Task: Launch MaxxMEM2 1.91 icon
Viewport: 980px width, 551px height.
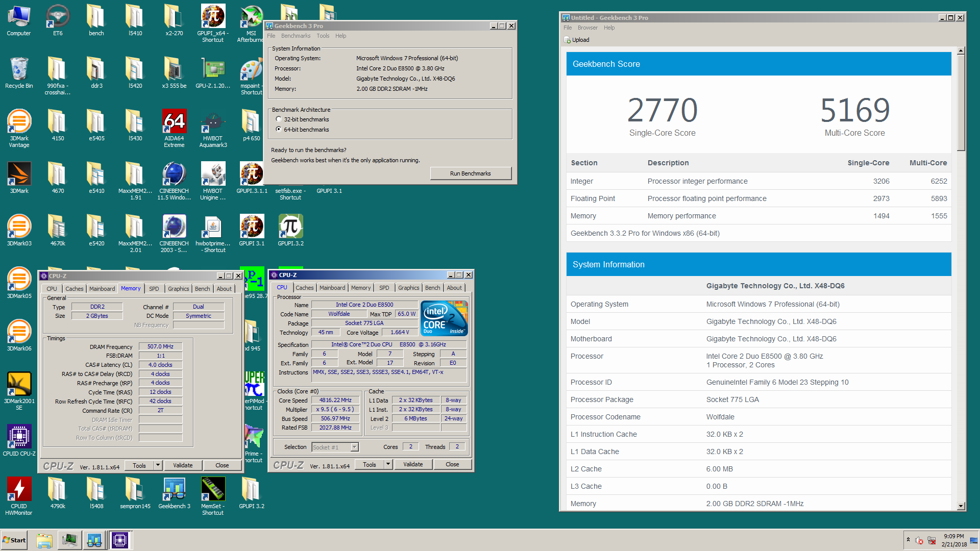Action: tap(135, 181)
